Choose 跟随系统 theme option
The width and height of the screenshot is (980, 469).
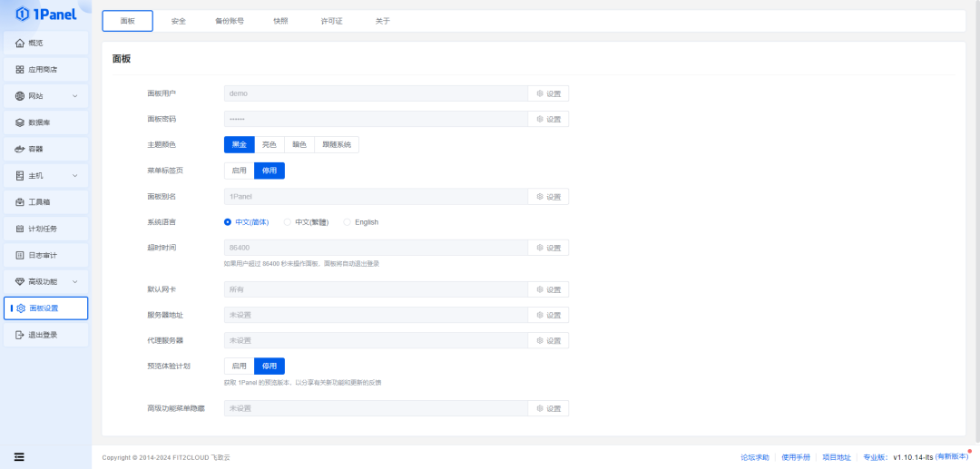[x=337, y=145]
